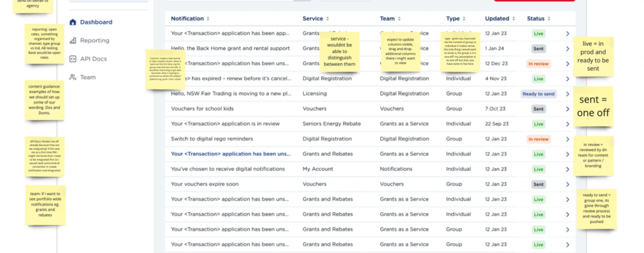
Task: Open chevron for You've chosen digital notifications row
Action: 567,169
